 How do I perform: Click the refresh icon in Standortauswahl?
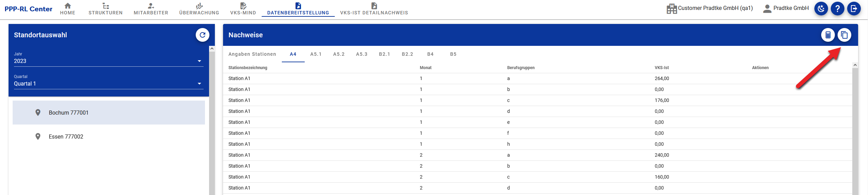click(203, 35)
